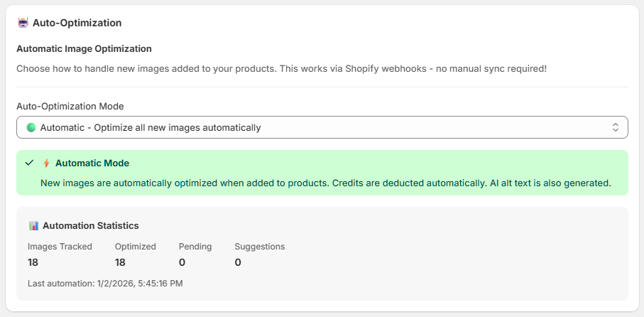This screenshot has height=317, width=644.
Task: Click the "Auto-Optimization" heading text
Action: click(x=77, y=23)
